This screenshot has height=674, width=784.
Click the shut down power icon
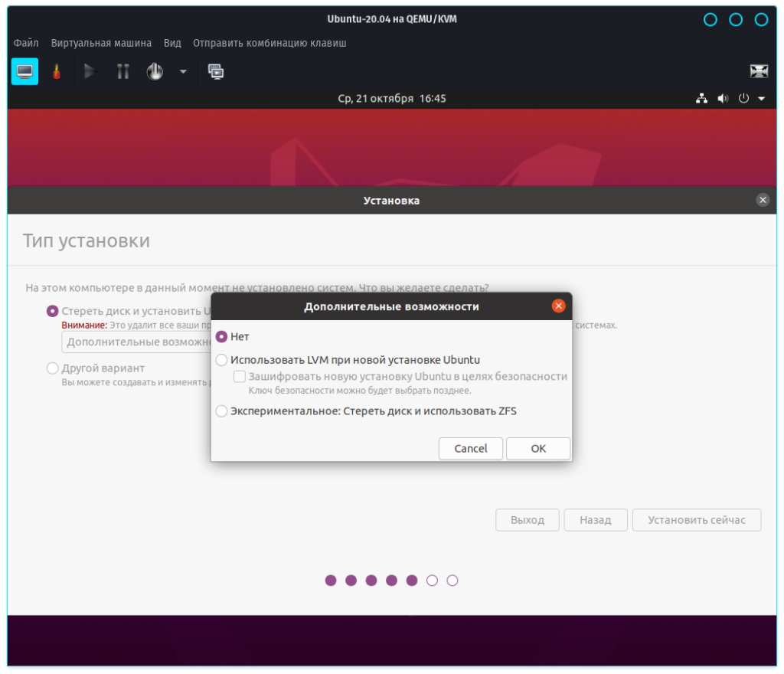[155, 71]
